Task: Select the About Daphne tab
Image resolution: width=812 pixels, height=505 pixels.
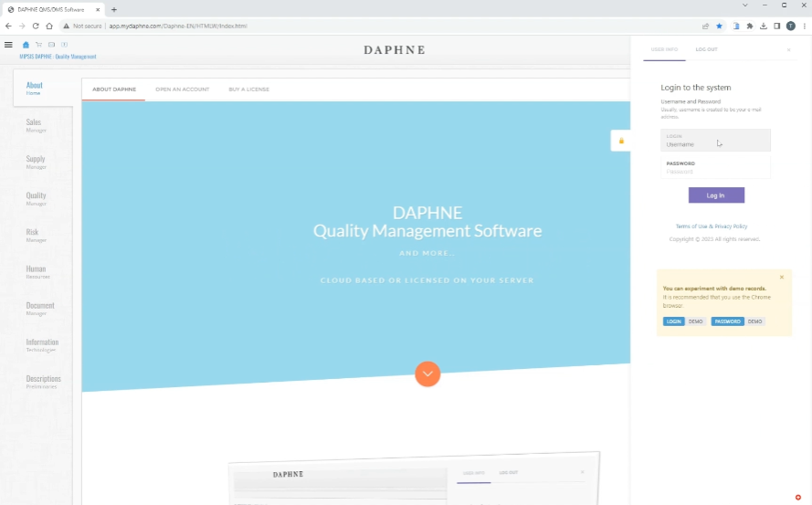Action: point(114,89)
